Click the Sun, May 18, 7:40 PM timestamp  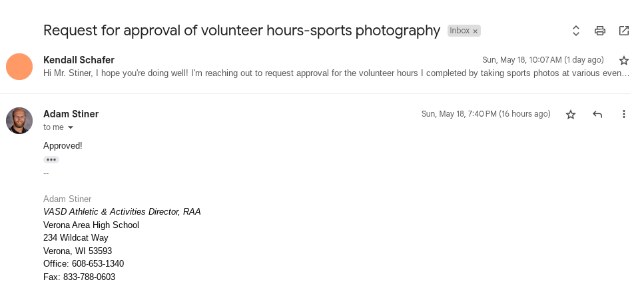click(486, 114)
